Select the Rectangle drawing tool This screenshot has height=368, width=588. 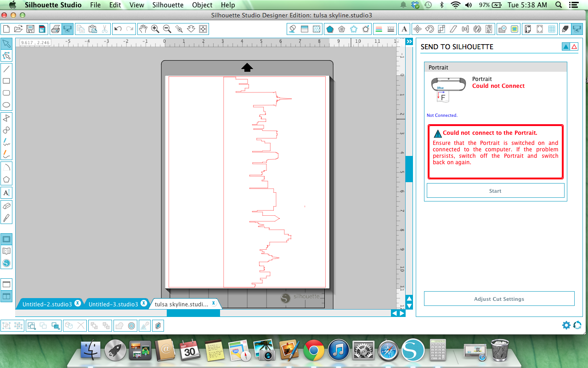point(6,81)
